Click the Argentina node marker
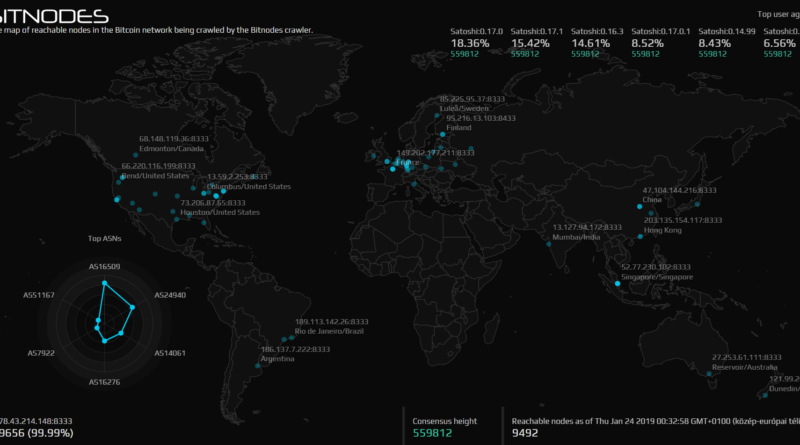 257,365
